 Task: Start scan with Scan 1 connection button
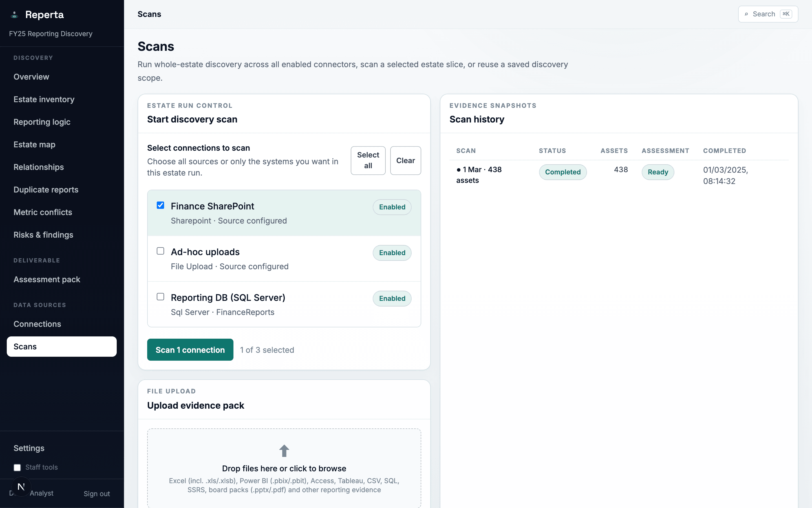190,350
